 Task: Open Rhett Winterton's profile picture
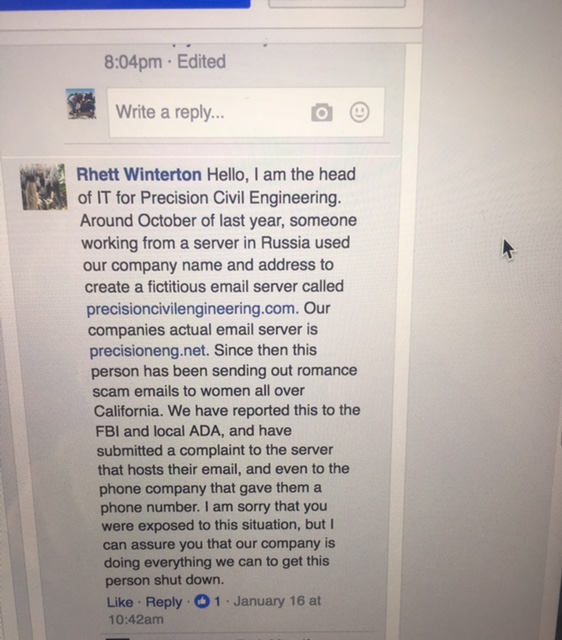pos(44,187)
